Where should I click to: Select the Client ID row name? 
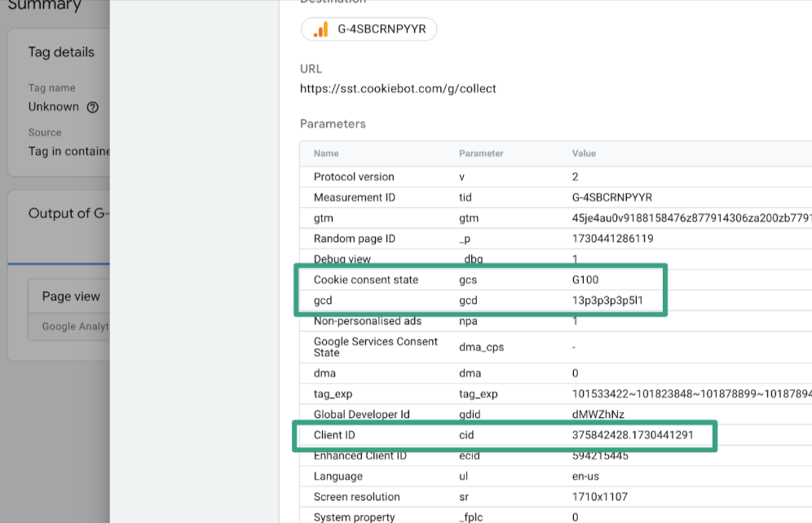pos(334,435)
